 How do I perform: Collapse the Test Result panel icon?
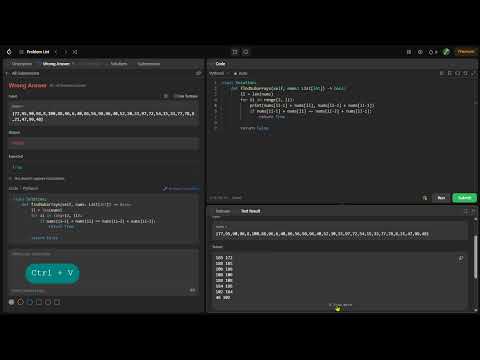[473, 211]
